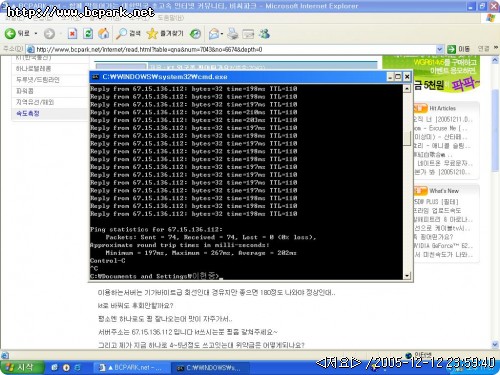500x375 pixels.
Task: Expand the address bar dropdown arrow
Action: (440, 49)
